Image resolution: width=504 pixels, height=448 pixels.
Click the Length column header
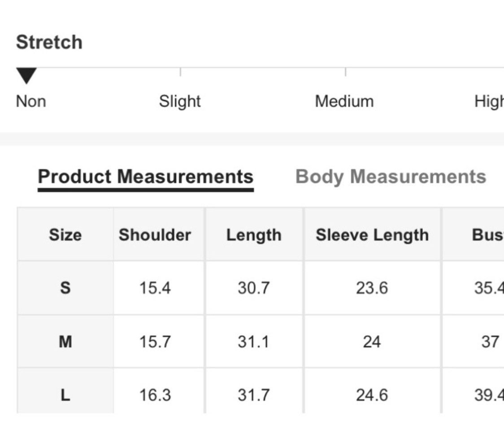click(x=254, y=234)
